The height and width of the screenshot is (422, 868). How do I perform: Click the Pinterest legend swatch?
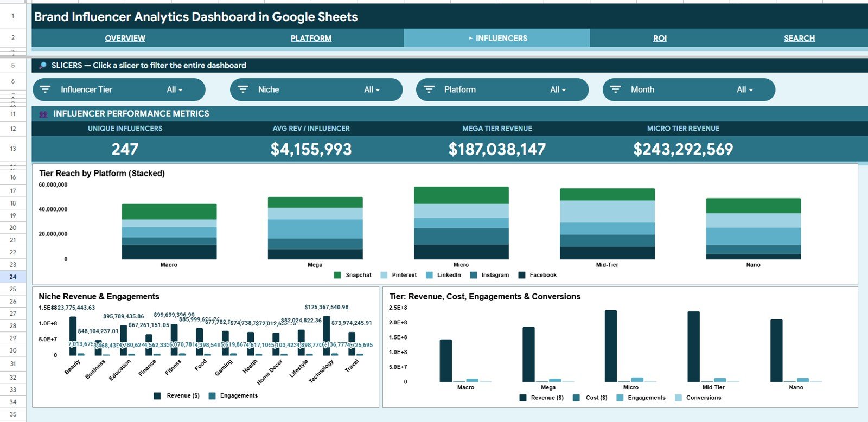coord(384,275)
